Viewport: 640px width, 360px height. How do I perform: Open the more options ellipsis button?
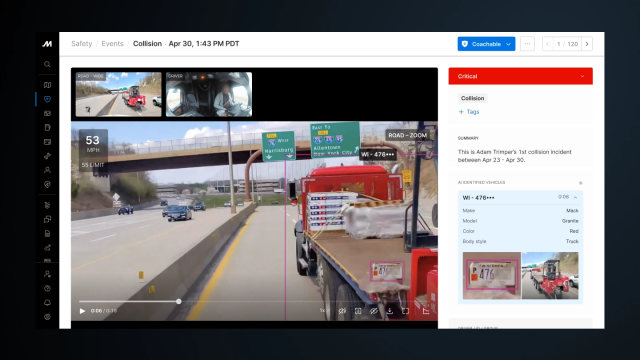[527, 44]
